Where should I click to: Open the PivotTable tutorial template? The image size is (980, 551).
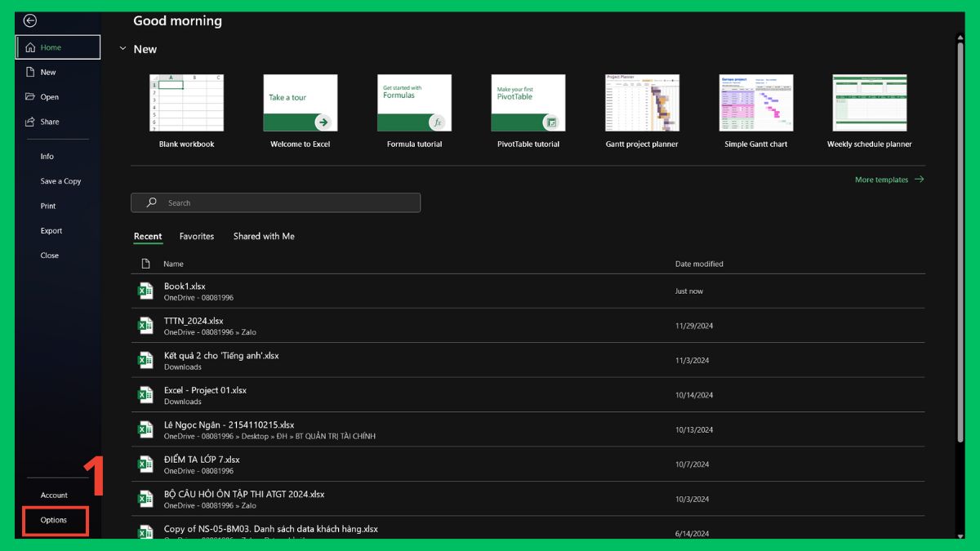528,112
